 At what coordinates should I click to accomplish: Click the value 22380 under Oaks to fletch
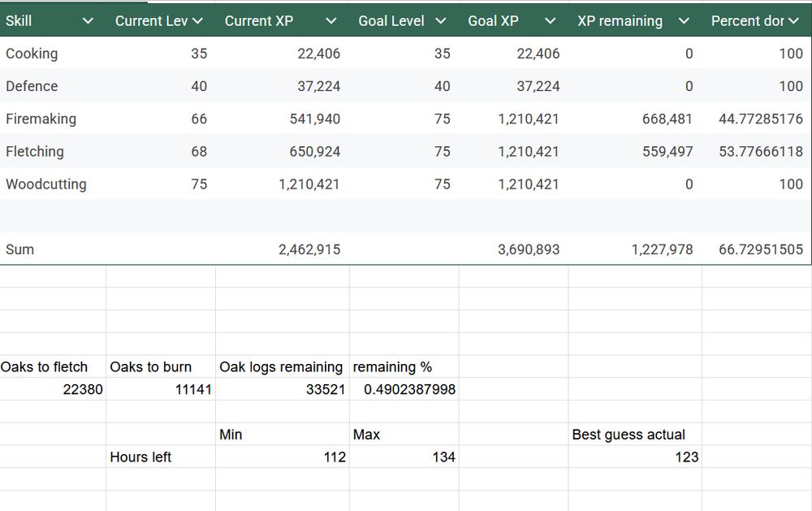pyautogui.click(x=83, y=389)
